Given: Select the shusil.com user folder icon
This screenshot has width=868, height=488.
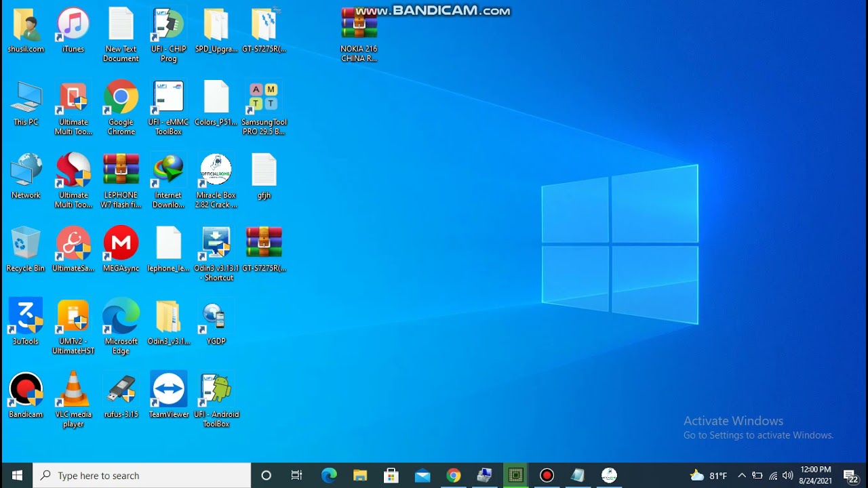Looking at the screenshot, I should click(x=26, y=30).
